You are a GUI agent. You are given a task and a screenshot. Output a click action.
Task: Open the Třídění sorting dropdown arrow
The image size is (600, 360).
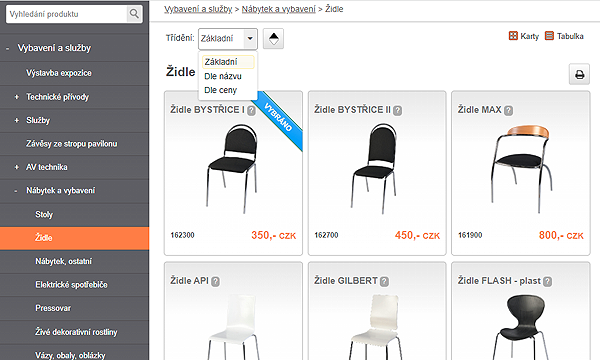250,38
